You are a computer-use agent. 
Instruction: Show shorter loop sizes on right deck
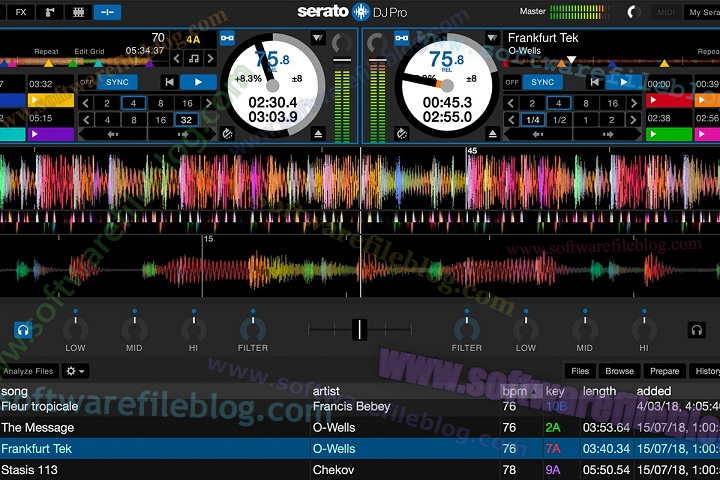(511, 103)
